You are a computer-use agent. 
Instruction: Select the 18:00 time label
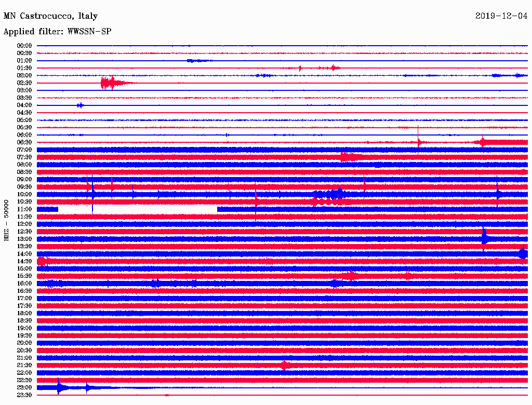pos(24,313)
